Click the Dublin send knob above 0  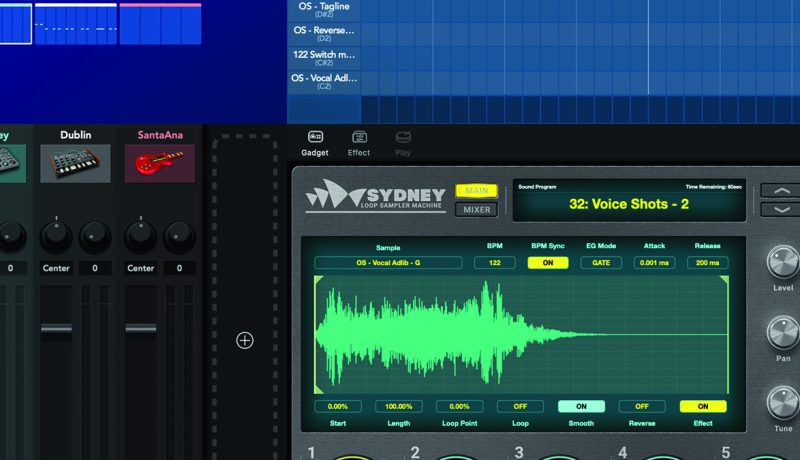click(95, 237)
